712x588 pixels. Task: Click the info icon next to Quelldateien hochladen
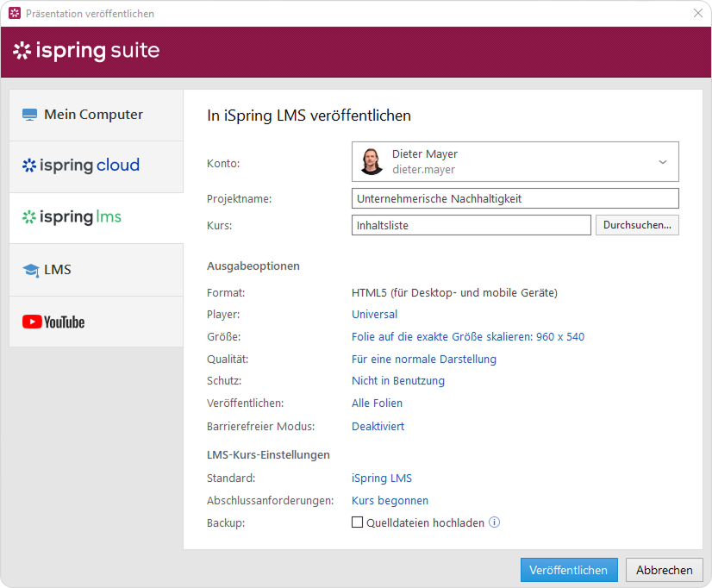pyautogui.click(x=495, y=522)
